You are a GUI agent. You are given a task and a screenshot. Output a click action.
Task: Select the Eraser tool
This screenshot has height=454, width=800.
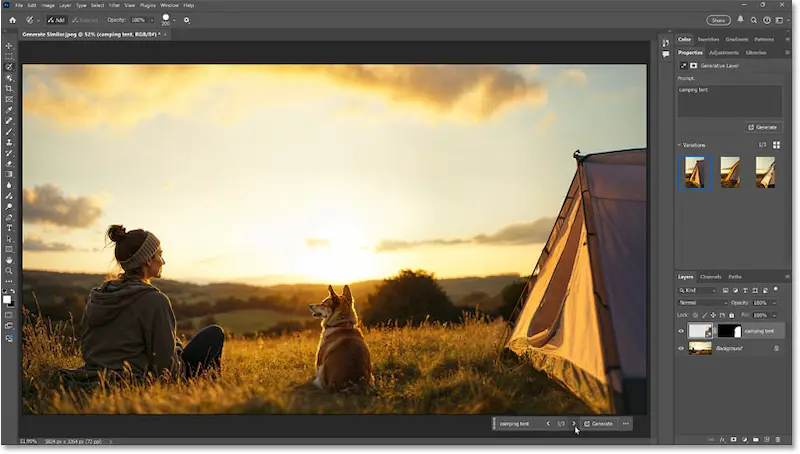click(9, 164)
